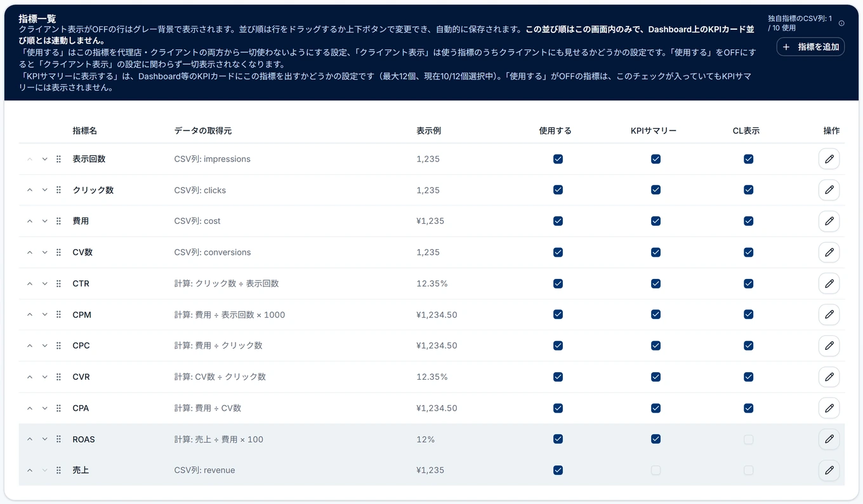Toggle KPIサマリー for the CPC row

coord(655,346)
